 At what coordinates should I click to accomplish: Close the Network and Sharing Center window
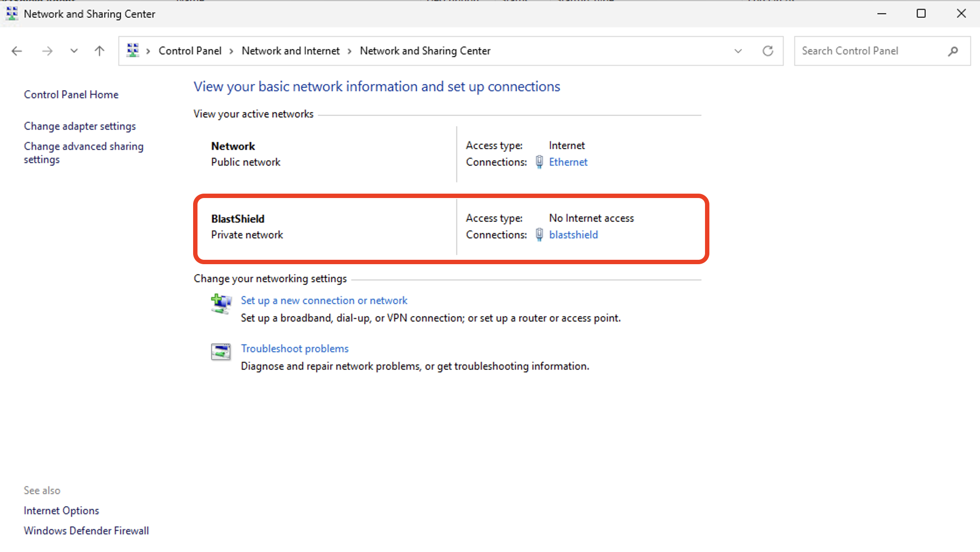point(961,14)
